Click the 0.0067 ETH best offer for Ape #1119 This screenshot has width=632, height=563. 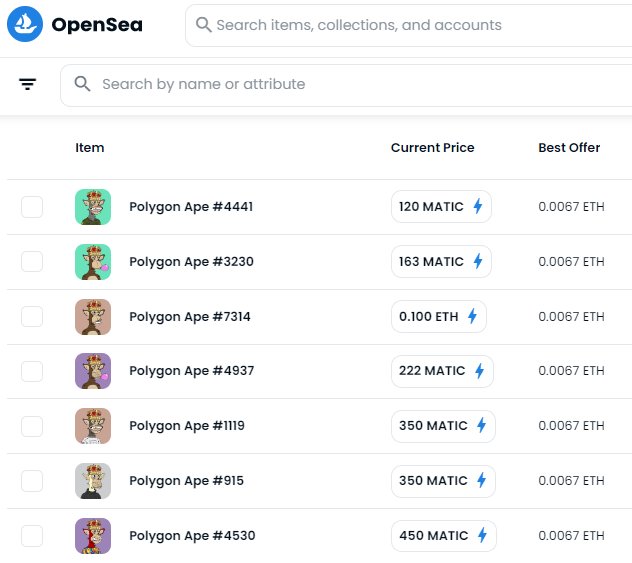click(x=571, y=426)
